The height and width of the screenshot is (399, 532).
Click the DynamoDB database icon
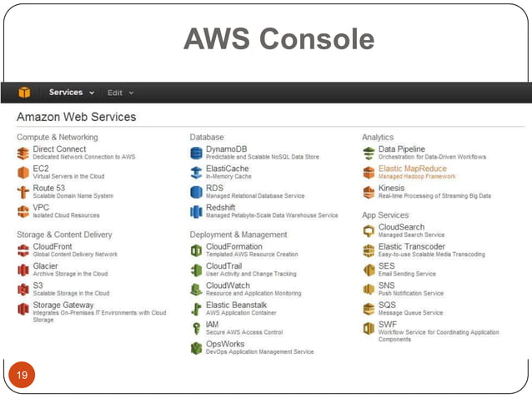coord(196,153)
